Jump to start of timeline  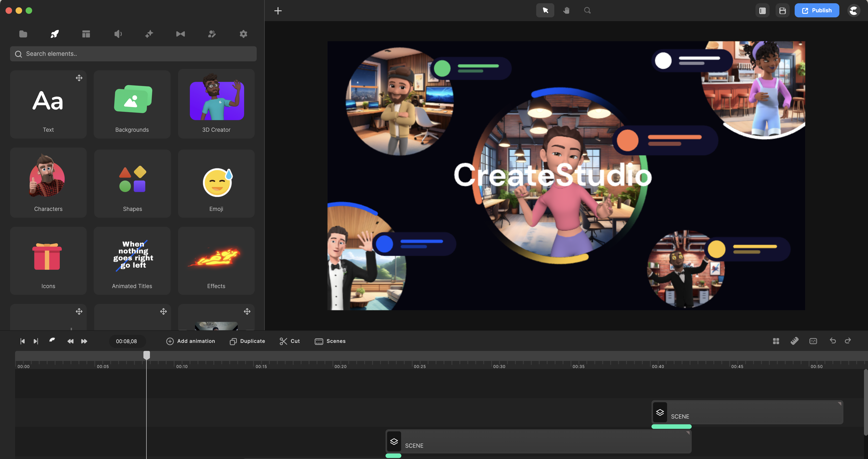[x=22, y=341]
